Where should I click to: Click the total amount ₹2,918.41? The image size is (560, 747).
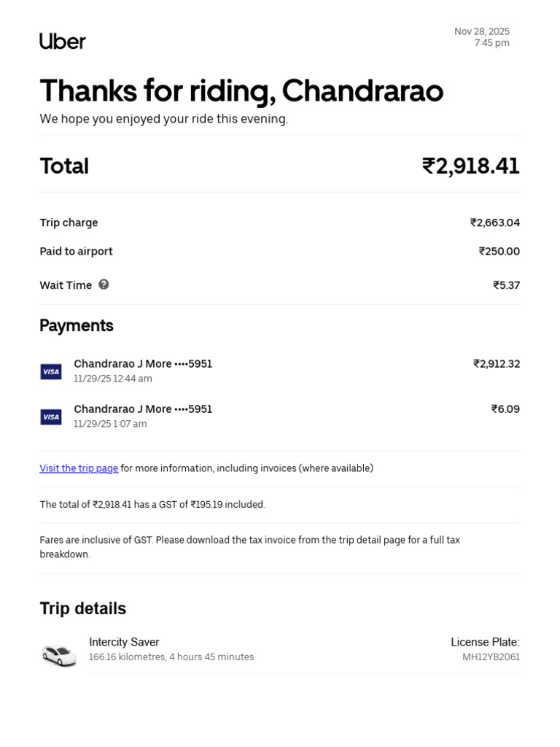point(470,166)
